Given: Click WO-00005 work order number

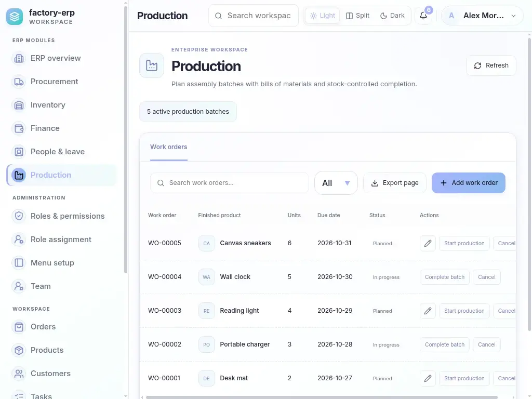Looking at the screenshot, I should tap(165, 243).
